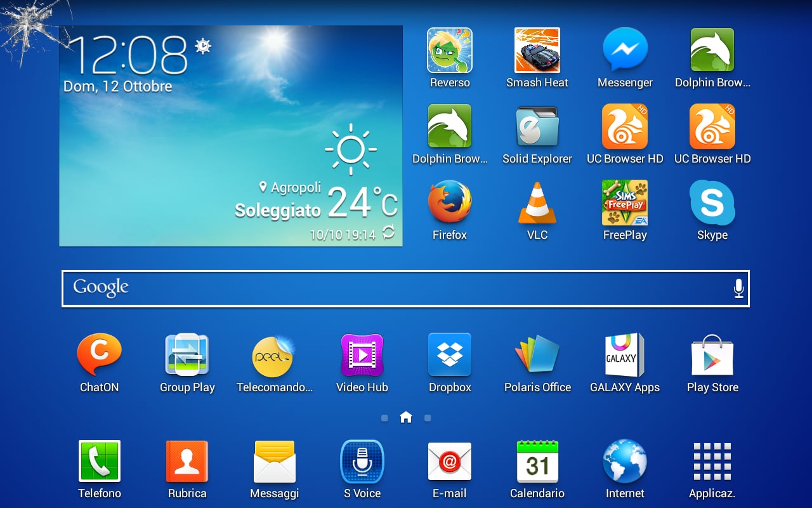Tap the 12:08 clock on widget
812x508 pixels.
129,55
